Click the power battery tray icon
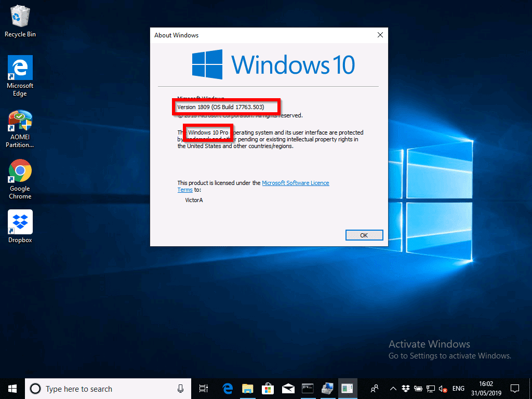 418,389
